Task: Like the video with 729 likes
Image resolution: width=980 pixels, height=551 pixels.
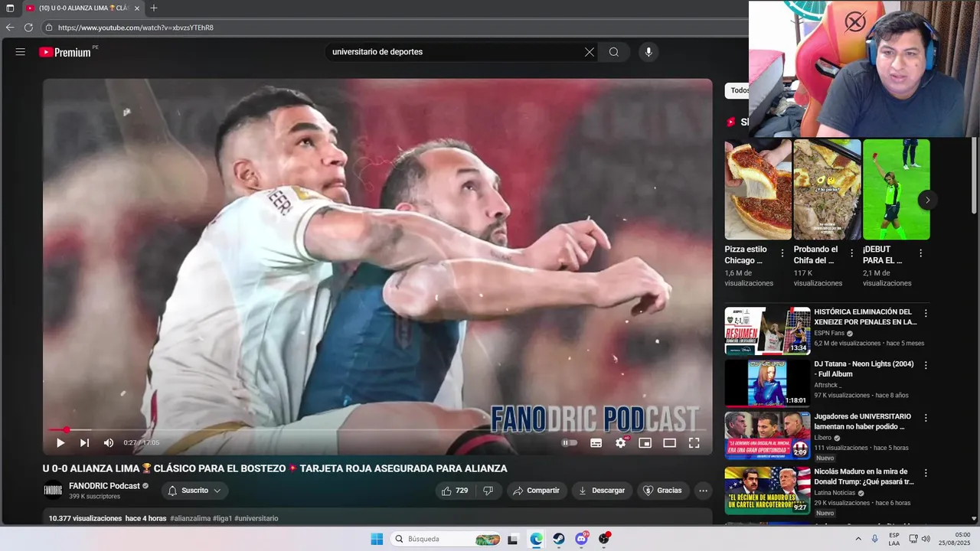Action: click(454, 491)
